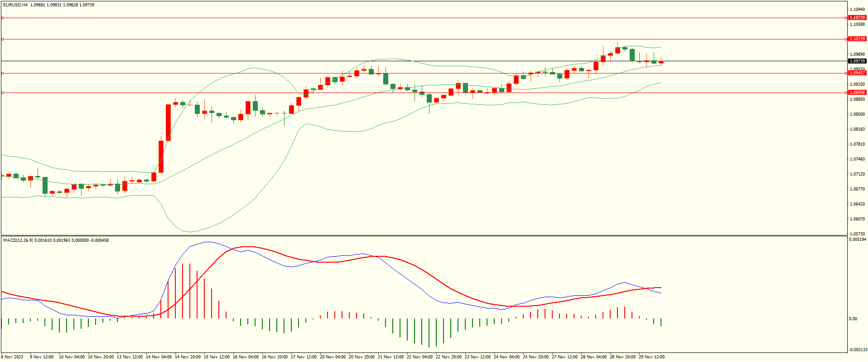
Task: Click the 1.06770 price axis label
Action: (857, 189)
